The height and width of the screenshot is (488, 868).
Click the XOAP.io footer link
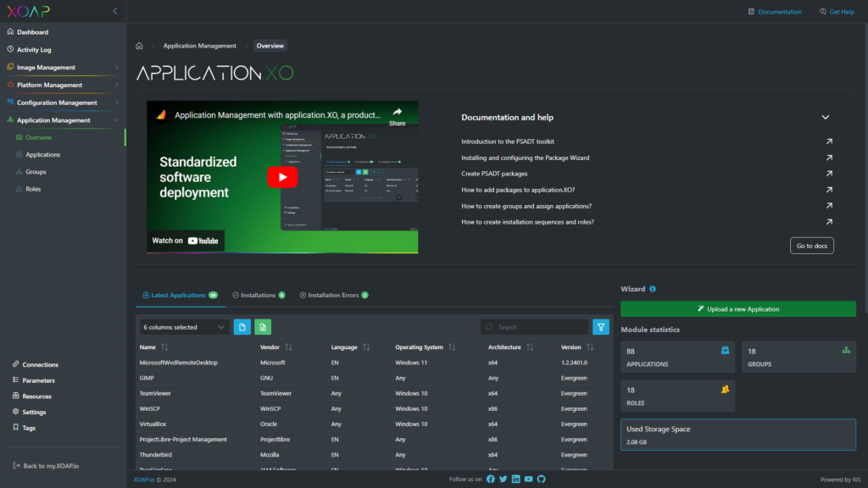click(x=144, y=480)
